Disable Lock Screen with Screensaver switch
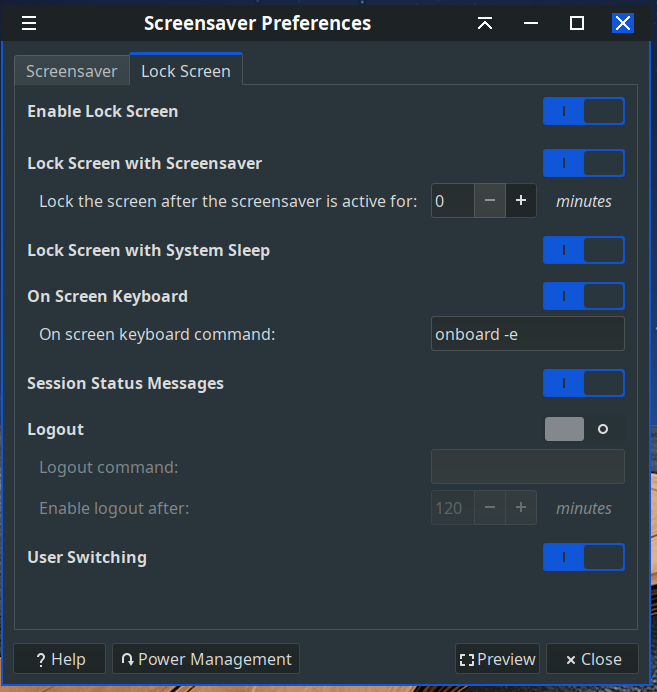Screen dimensions: 657x692 (x=583, y=163)
